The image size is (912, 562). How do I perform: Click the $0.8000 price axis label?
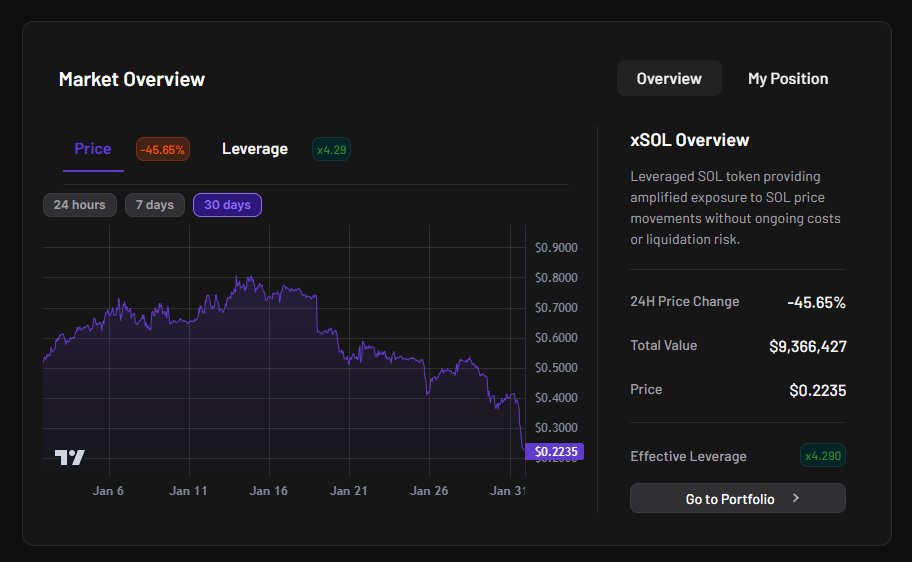556,278
